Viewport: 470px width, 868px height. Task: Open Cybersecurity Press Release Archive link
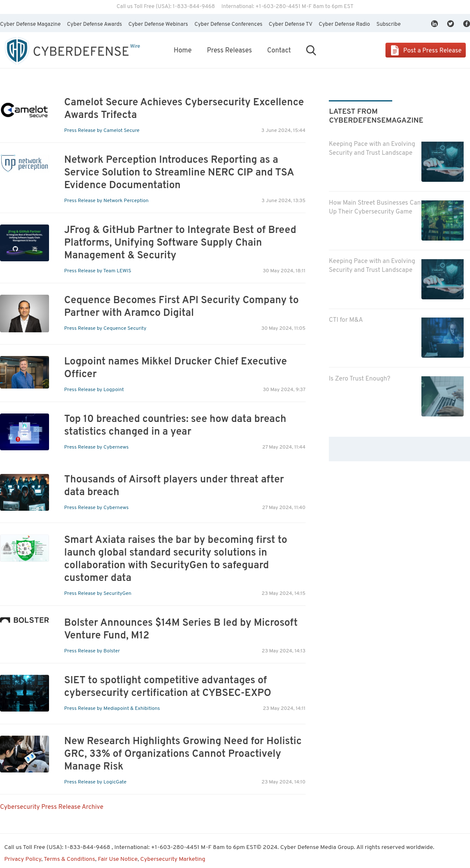coord(52,807)
